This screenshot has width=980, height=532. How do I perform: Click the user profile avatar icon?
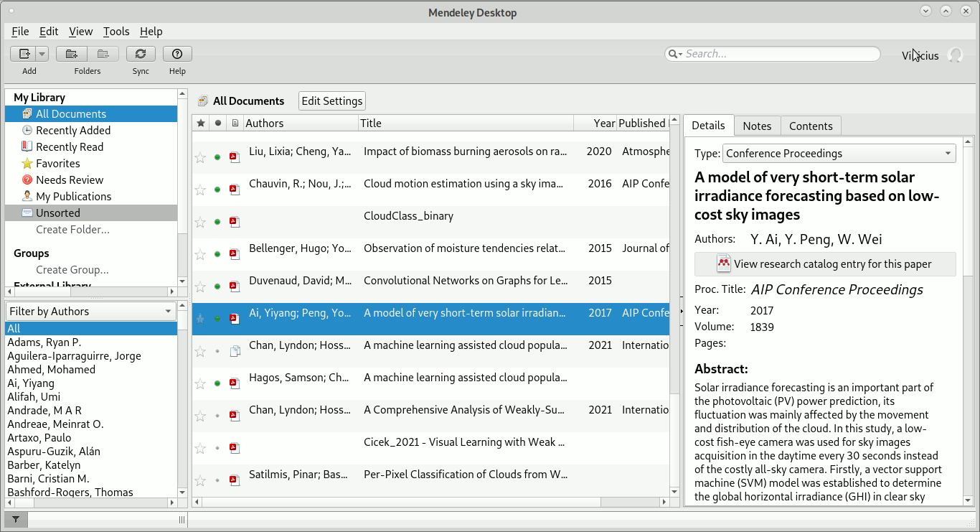(x=955, y=55)
